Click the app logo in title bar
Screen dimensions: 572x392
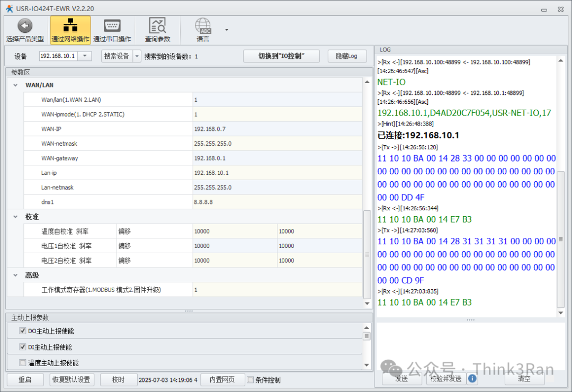(x=9, y=8)
